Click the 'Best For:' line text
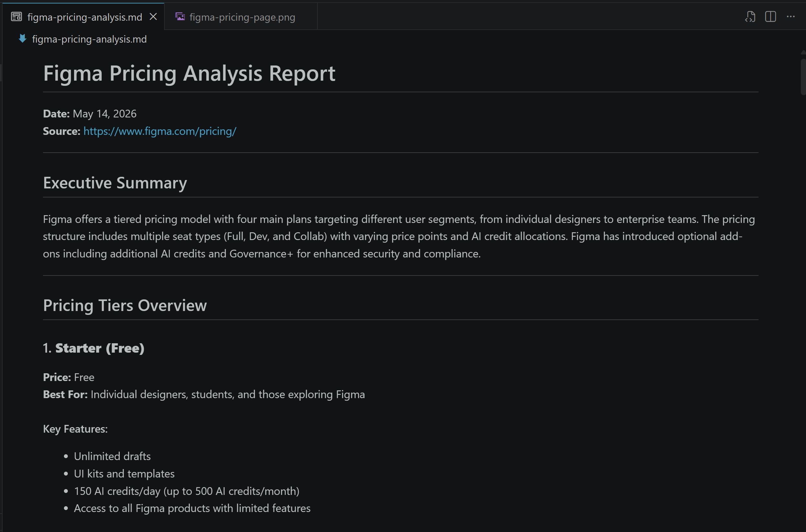This screenshot has height=532, width=806. click(204, 395)
